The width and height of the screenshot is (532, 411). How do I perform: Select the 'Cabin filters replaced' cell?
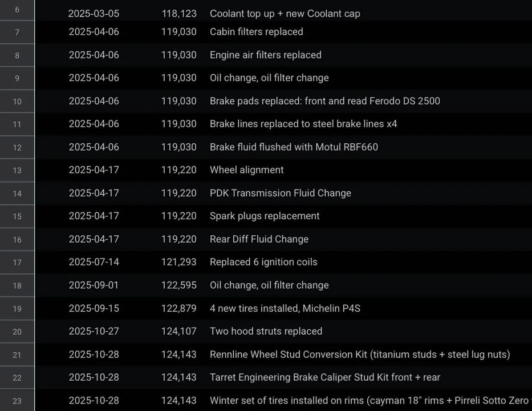click(x=257, y=32)
